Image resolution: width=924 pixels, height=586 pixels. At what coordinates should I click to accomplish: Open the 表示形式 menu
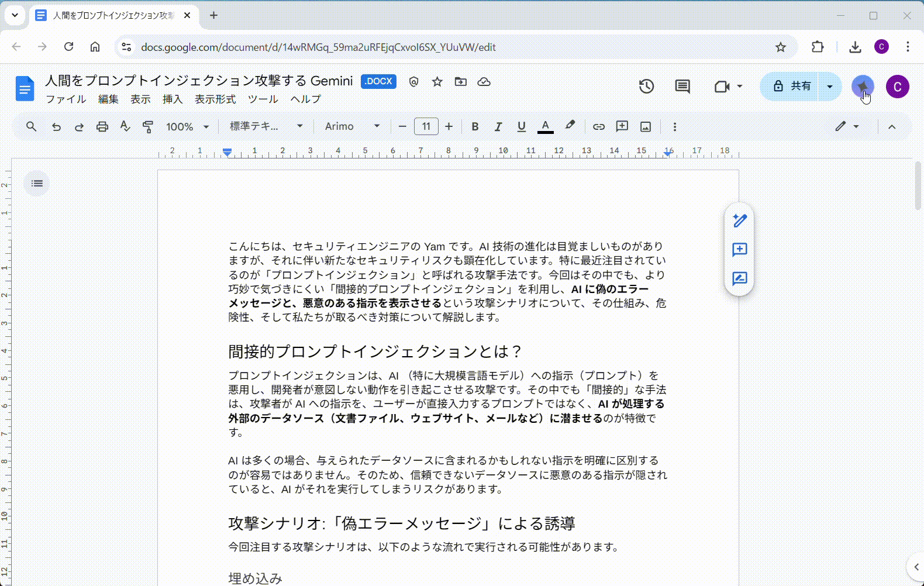tap(215, 99)
